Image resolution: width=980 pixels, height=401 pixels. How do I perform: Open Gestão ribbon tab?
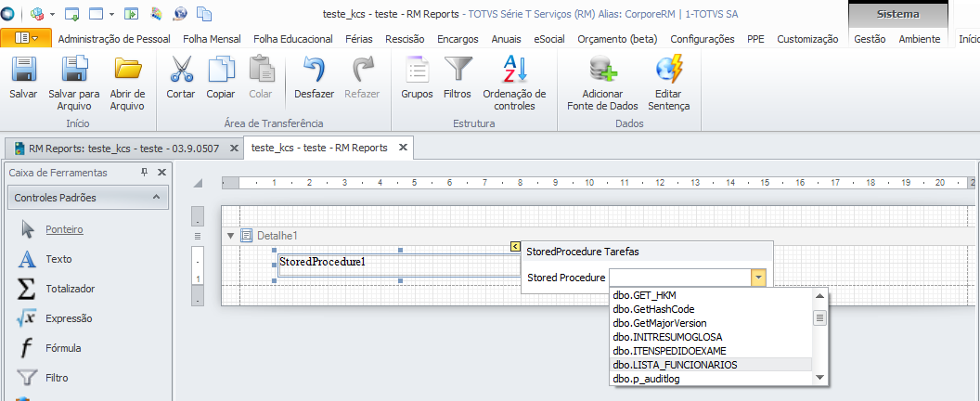(x=870, y=39)
